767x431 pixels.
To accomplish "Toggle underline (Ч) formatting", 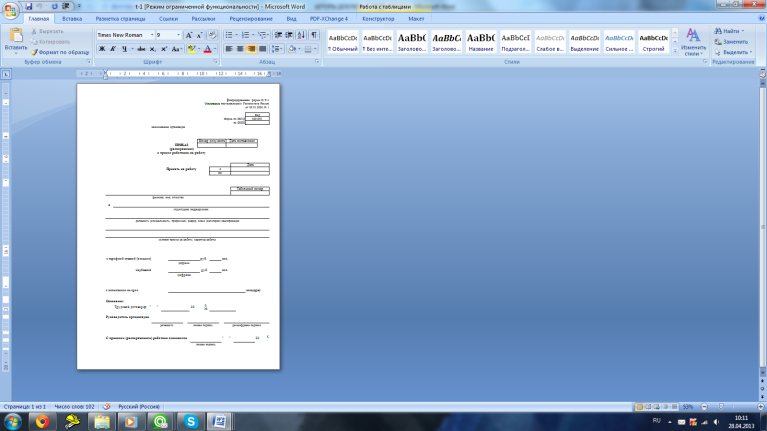I will pyautogui.click(x=124, y=49).
